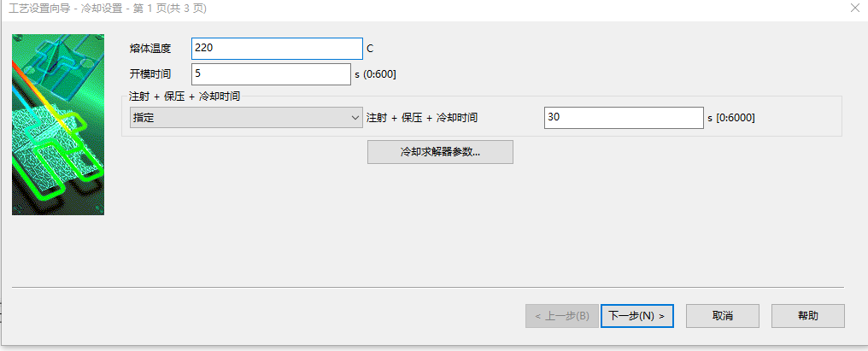The image size is (868, 351).
Task: Open help with 帮助 button
Action: point(807,316)
